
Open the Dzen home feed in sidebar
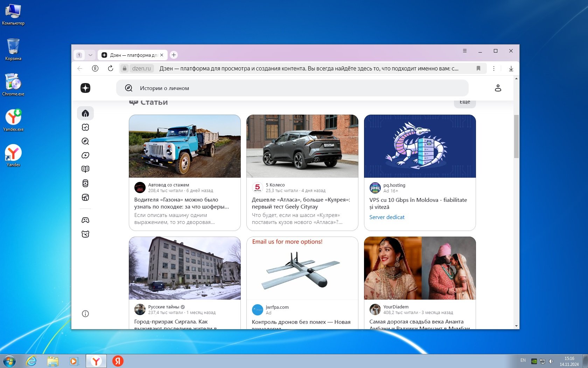[x=85, y=113]
